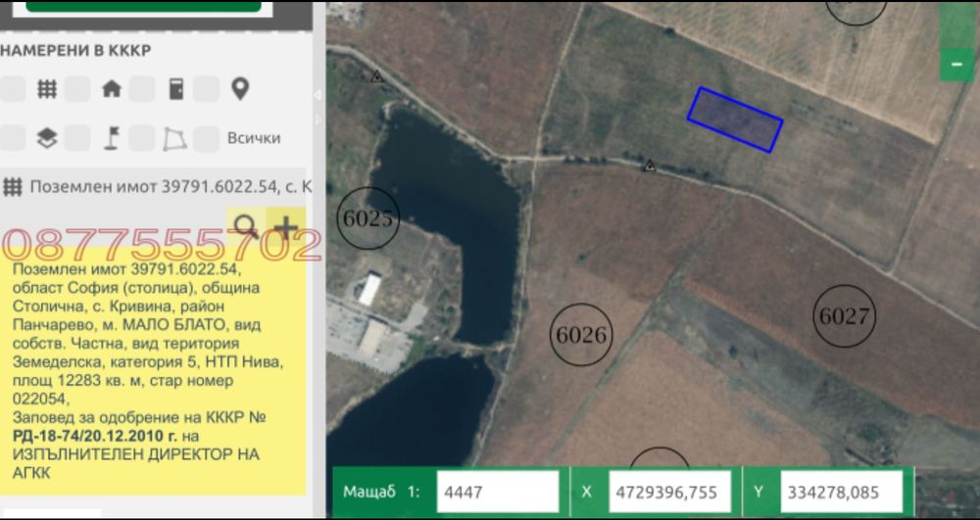Click the 6027 area label circle

[x=845, y=316]
